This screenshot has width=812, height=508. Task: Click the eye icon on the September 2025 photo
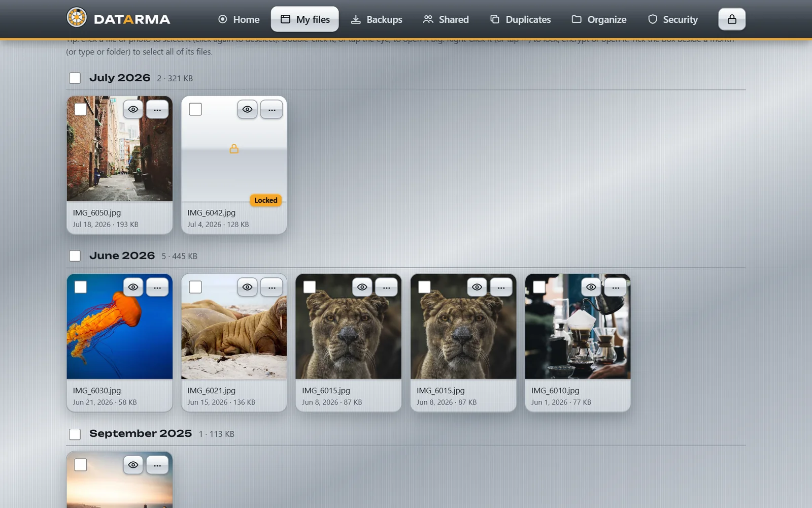point(133,465)
